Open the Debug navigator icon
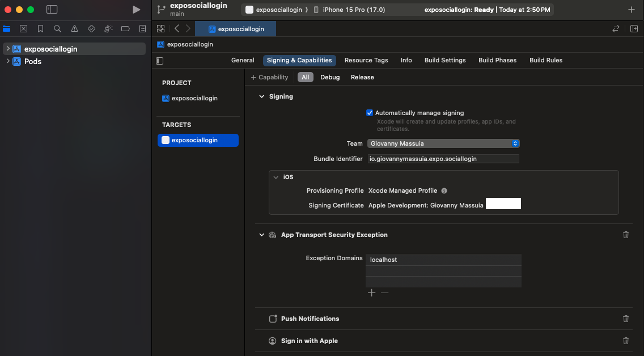The height and width of the screenshot is (356, 644). click(x=108, y=29)
